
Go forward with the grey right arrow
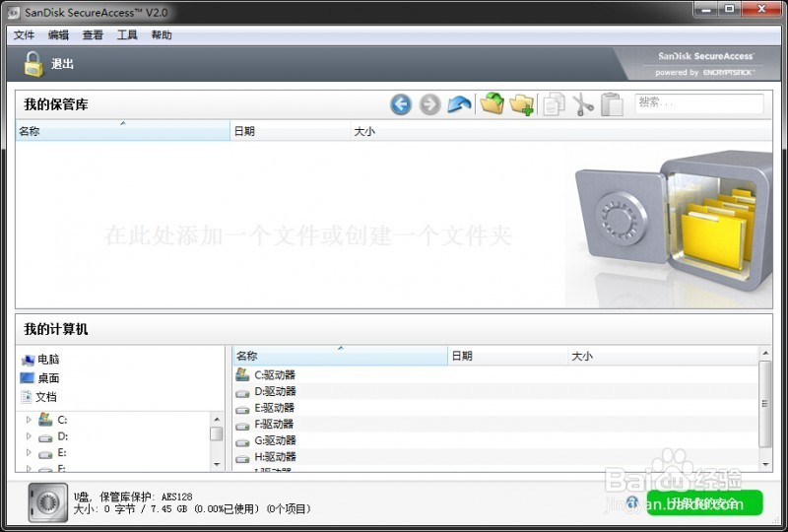[429, 104]
